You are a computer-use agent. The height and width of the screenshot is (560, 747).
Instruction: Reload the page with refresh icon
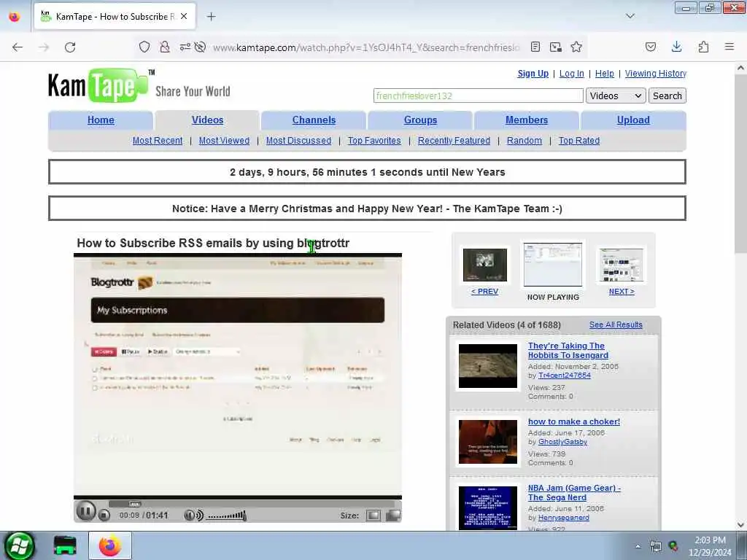(x=70, y=47)
